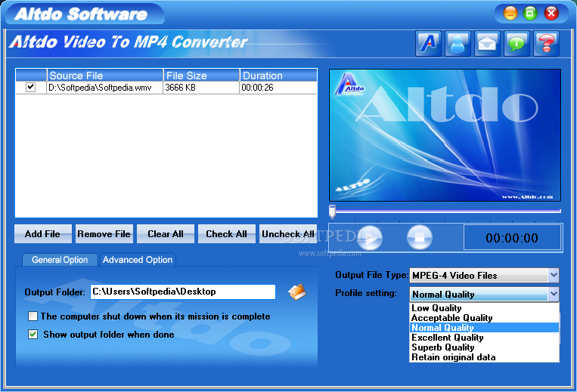Click the Clear All button
The height and width of the screenshot is (392, 577).
[166, 234]
